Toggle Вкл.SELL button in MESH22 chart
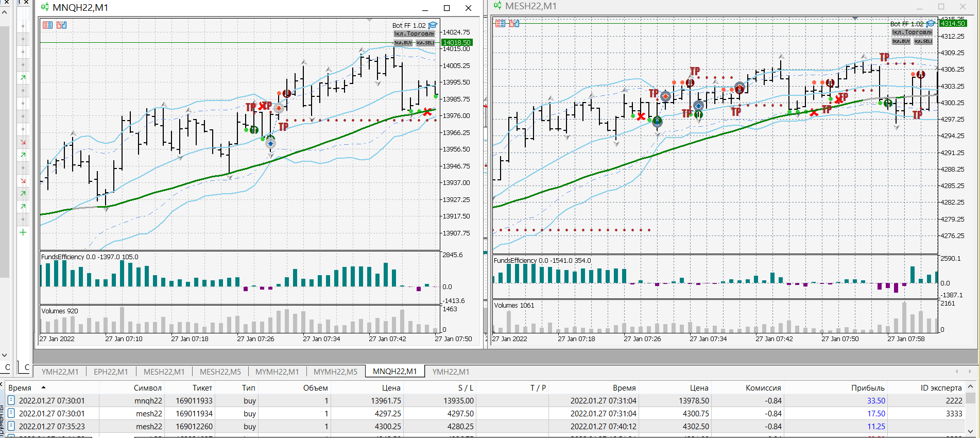 (x=923, y=41)
